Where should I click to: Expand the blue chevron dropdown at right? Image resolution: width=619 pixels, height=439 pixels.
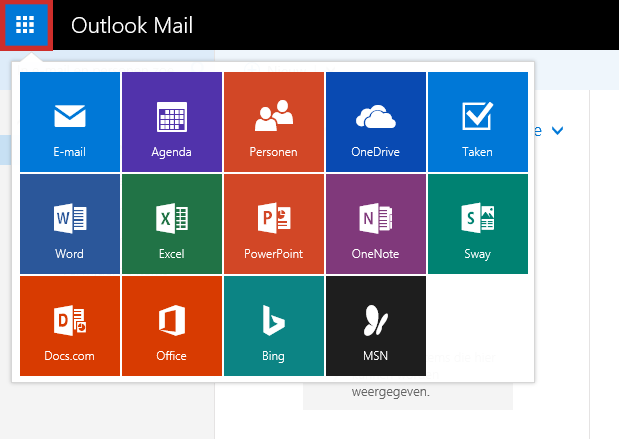point(557,130)
